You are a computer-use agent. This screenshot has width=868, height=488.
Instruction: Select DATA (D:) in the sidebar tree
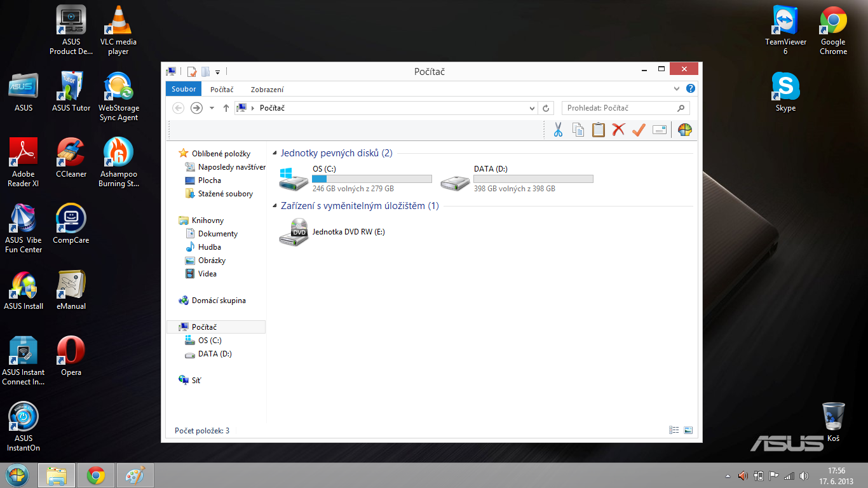click(208, 354)
